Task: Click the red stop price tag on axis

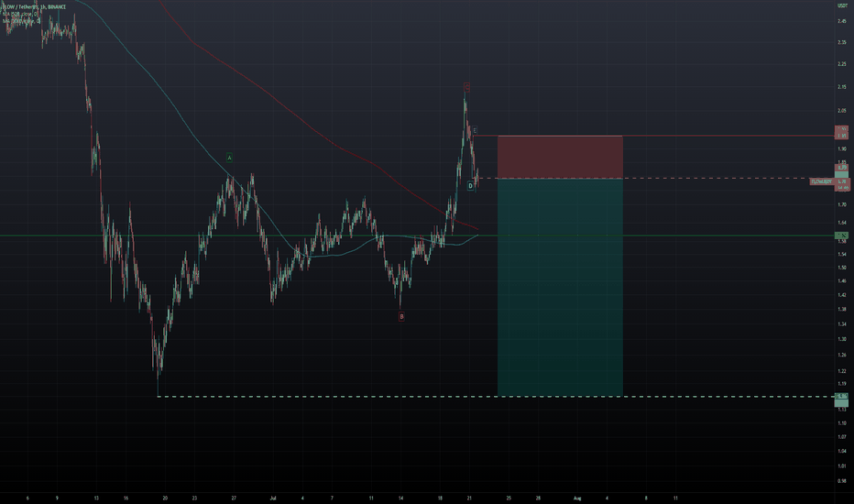Action: pyautogui.click(x=841, y=135)
